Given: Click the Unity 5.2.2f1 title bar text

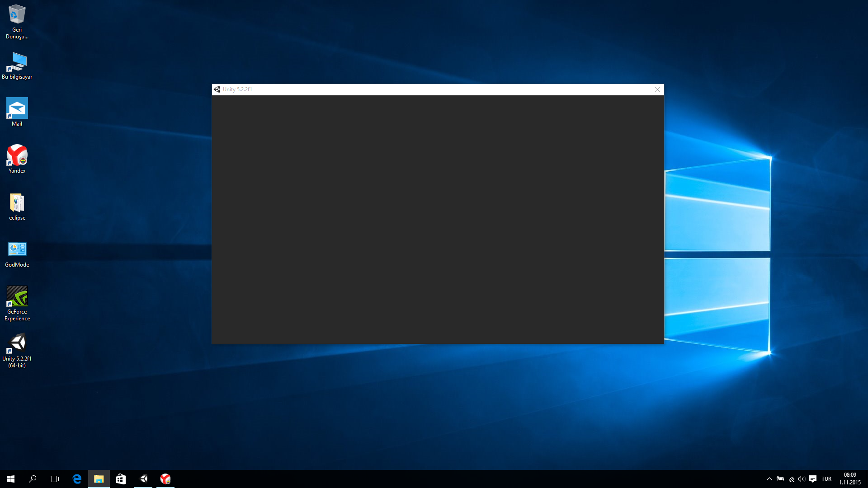Looking at the screenshot, I should tap(237, 89).
